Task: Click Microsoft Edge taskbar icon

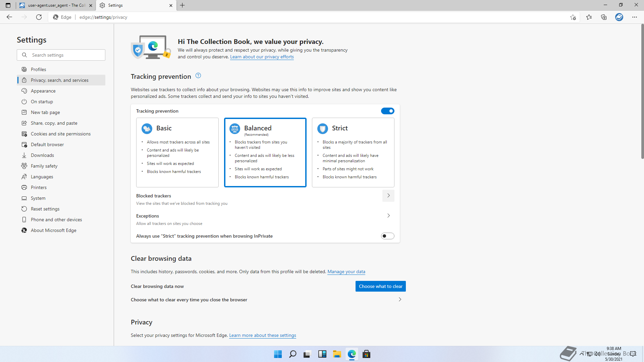Action: pos(352,354)
